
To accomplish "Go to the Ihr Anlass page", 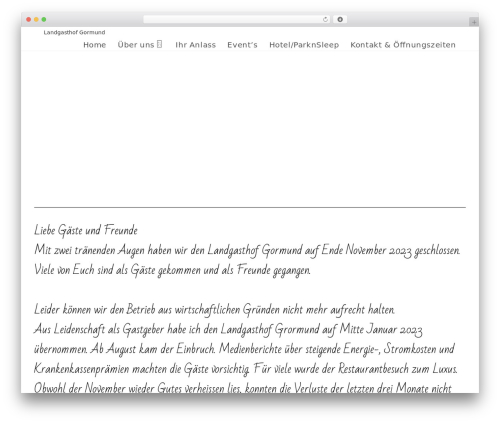I will 196,45.
